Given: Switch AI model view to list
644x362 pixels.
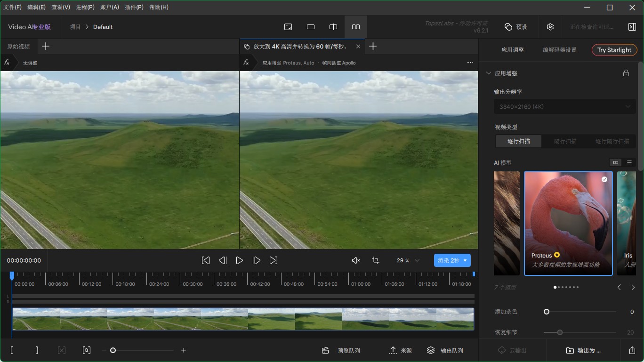Looking at the screenshot, I should [x=629, y=162].
